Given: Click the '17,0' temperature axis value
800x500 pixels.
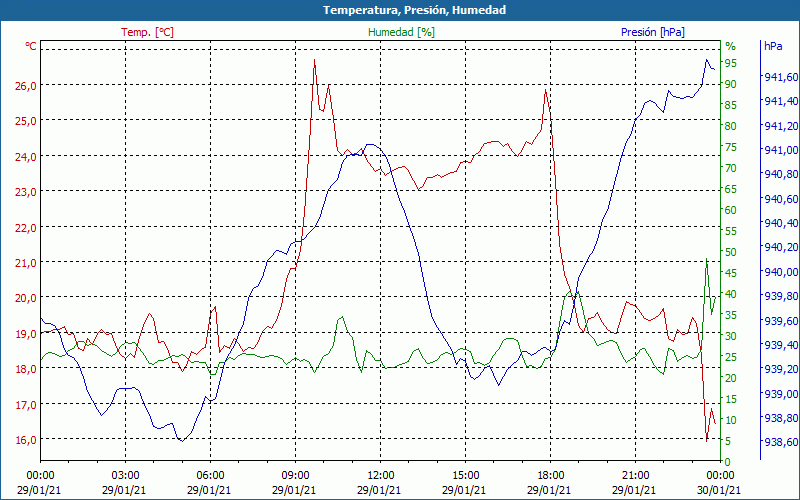Looking at the screenshot, I should pos(26,405).
